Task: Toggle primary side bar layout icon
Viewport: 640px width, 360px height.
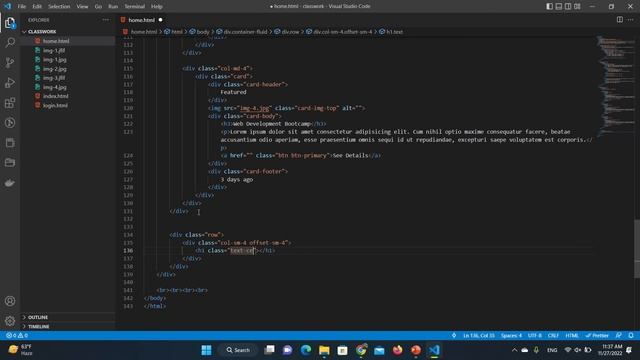Action: (549, 6)
